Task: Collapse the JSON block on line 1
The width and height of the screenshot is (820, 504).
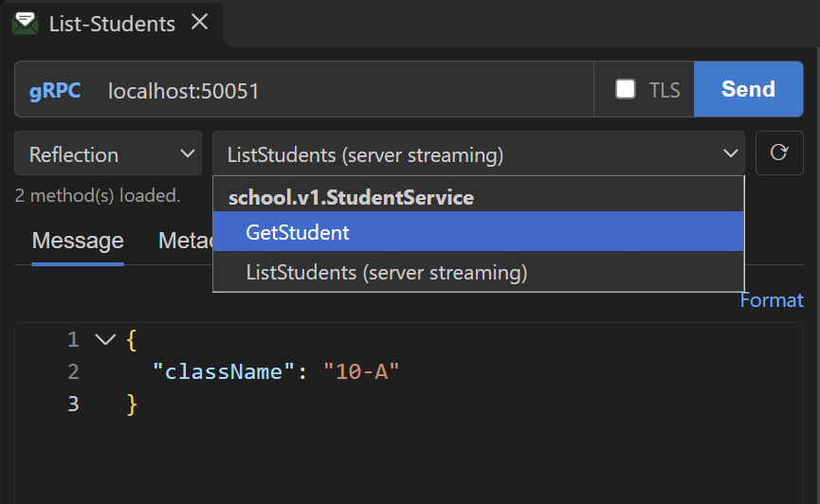Action: pos(105,340)
